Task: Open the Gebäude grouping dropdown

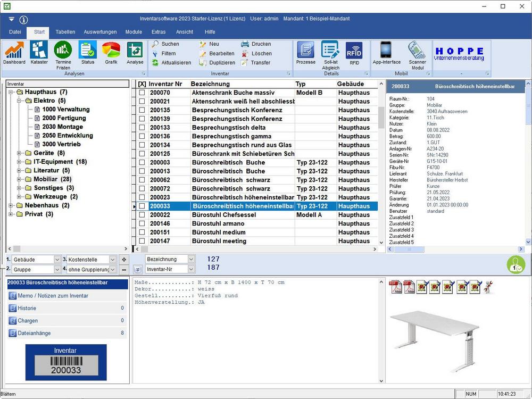Action: pyautogui.click(x=57, y=260)
